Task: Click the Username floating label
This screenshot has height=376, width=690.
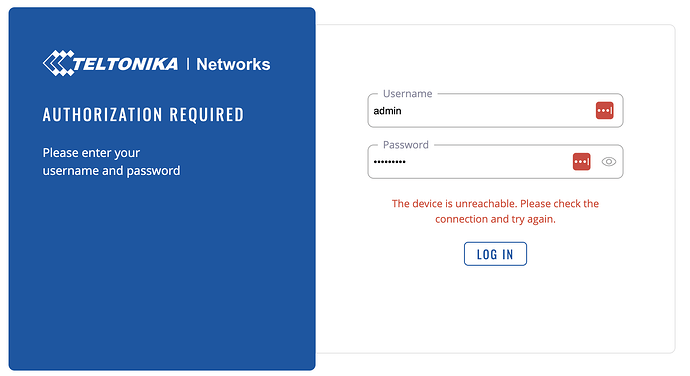Action: point(407,94)
